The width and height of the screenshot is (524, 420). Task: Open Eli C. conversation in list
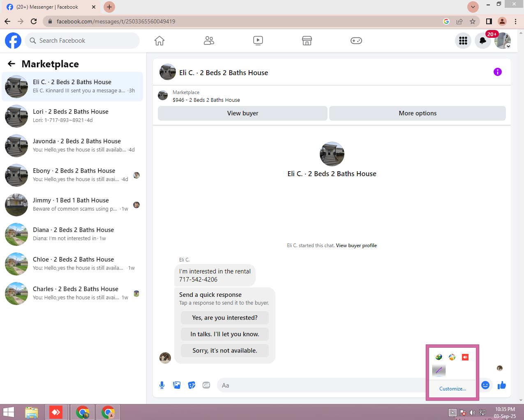click(x=72, y=87)
